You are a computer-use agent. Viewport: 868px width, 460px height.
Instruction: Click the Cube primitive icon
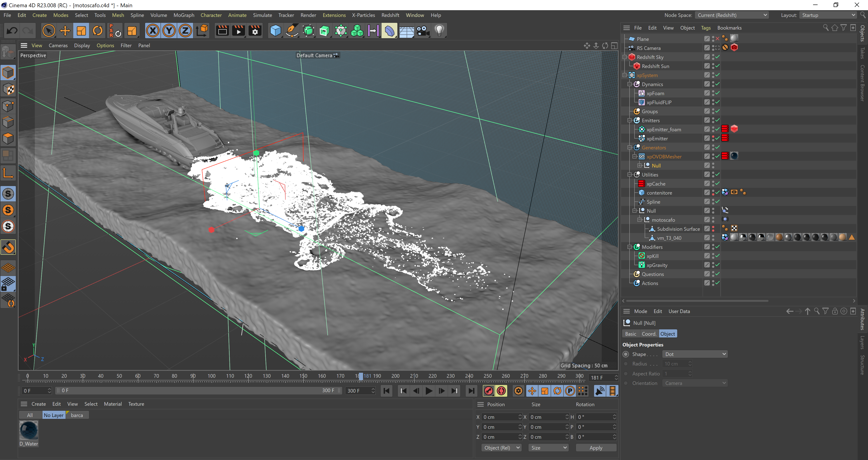point(275,31)
